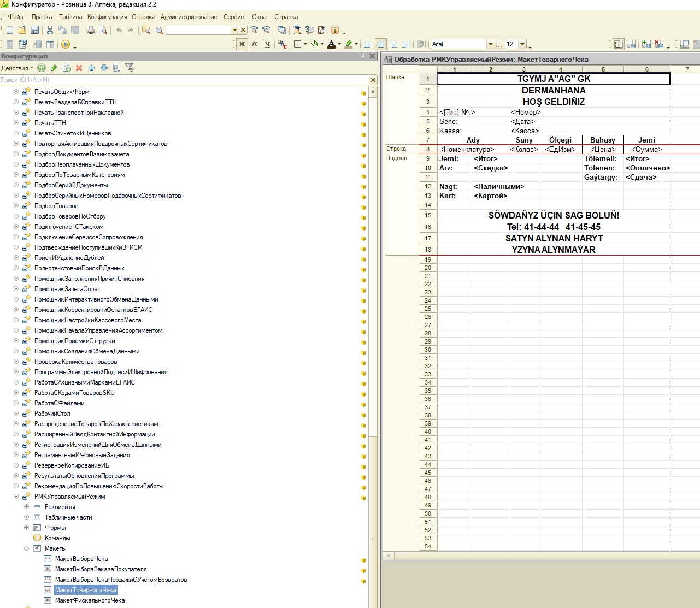Screen dimensions: 700x608
Task: Toggle bold (Ж) formatting
Action: pos(242,44)
